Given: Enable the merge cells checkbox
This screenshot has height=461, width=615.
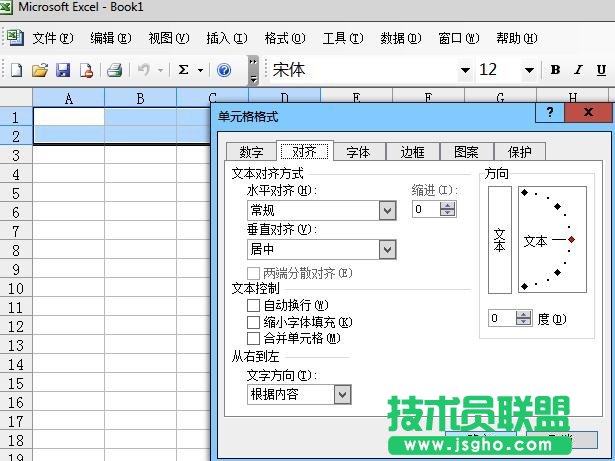Looking at the screenshot, I should tap(253, 338).
